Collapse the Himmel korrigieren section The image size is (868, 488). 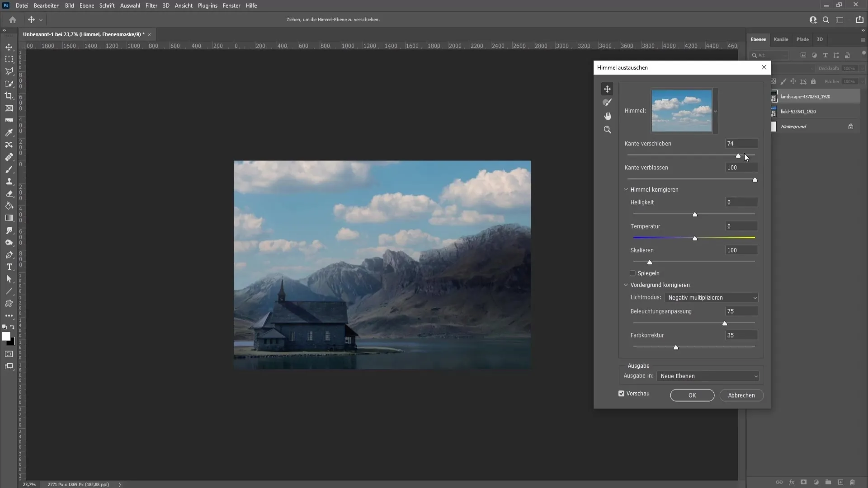626,190
